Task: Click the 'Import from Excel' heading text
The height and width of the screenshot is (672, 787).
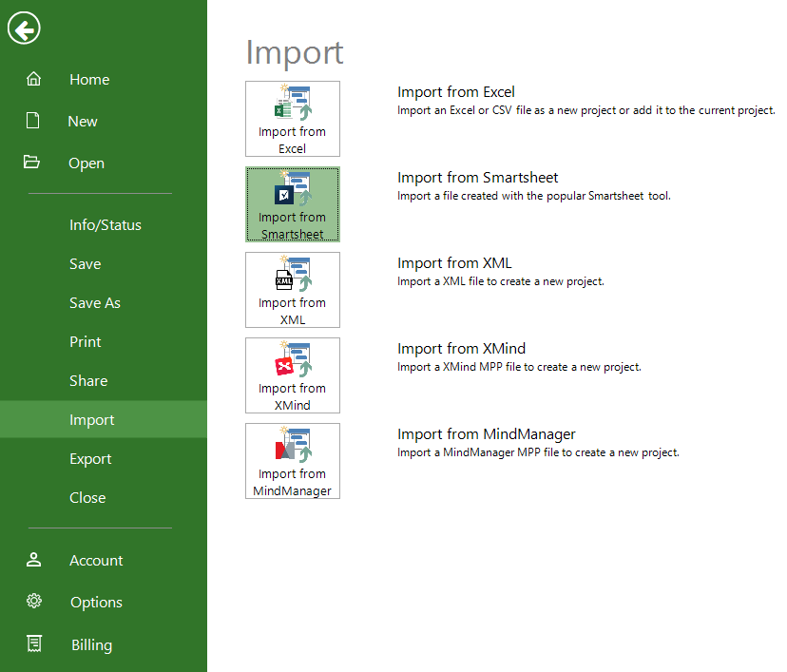Action: 455,92
